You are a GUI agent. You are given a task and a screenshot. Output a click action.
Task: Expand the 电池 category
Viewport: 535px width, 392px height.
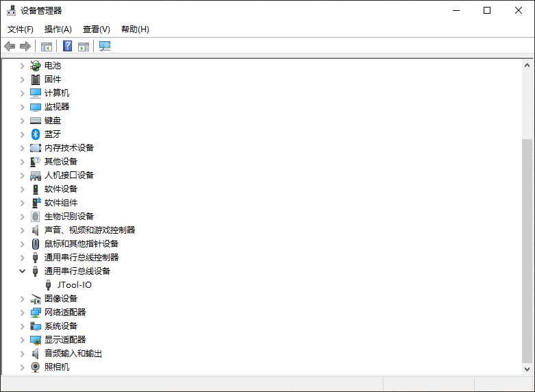[x=22, y=66]
